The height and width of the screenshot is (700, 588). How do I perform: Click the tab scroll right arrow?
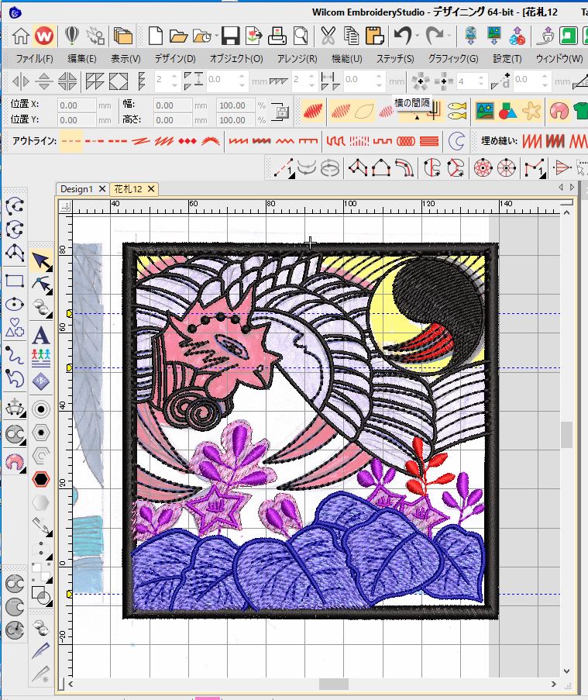[x=572, y=188]
